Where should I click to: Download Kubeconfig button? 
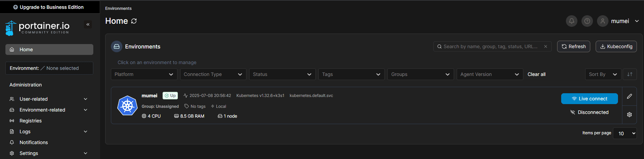coord(616,46)
